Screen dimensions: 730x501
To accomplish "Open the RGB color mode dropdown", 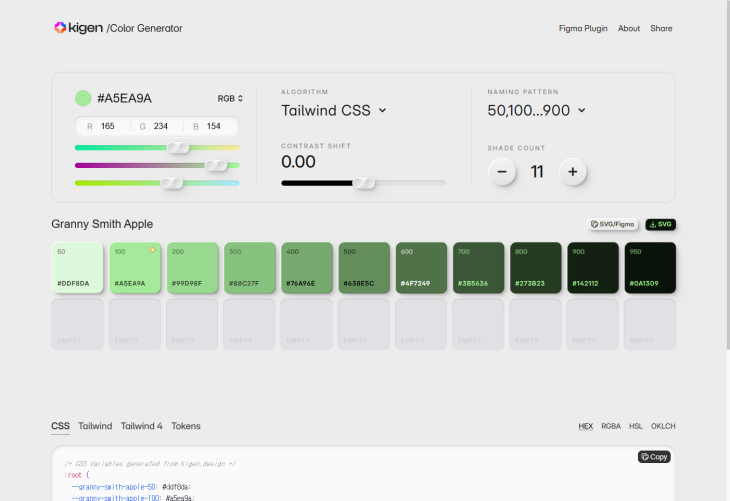I will tap(230, 99).
